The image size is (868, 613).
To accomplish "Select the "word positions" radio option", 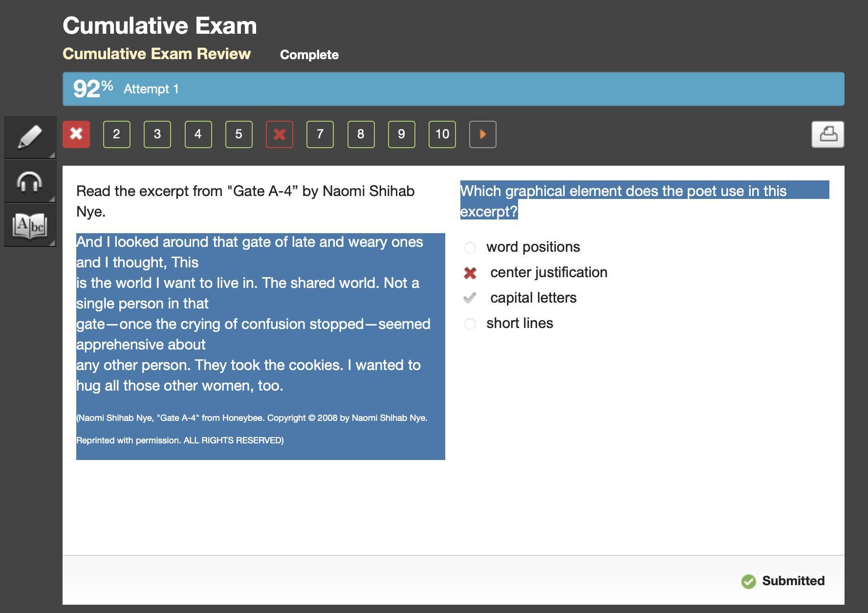I will point(470,248).
